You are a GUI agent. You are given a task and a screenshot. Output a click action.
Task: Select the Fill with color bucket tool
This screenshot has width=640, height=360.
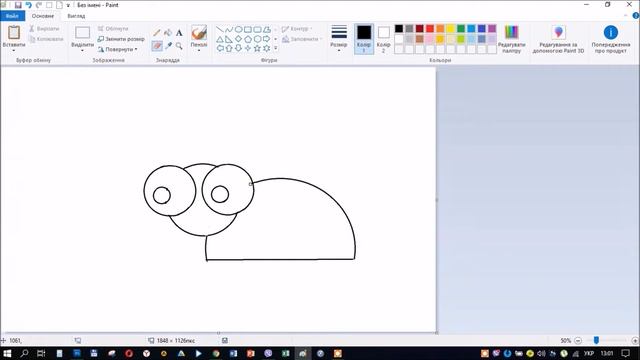[x=168, y=33]
